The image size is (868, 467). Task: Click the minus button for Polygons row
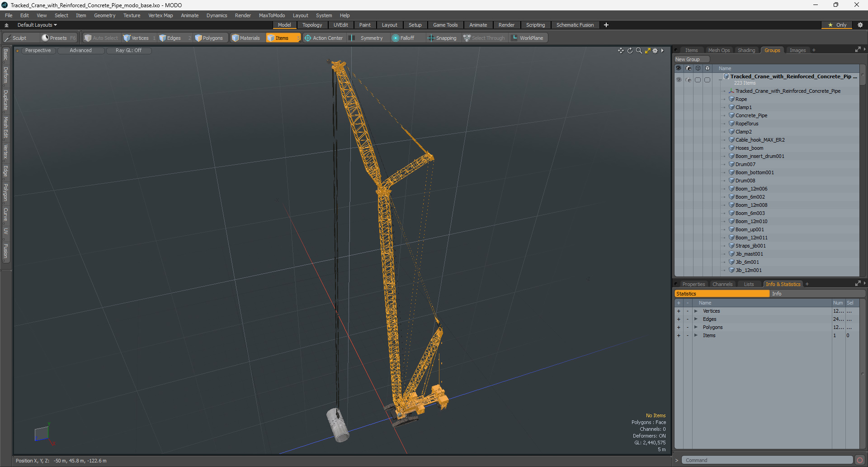click(688, 327)
